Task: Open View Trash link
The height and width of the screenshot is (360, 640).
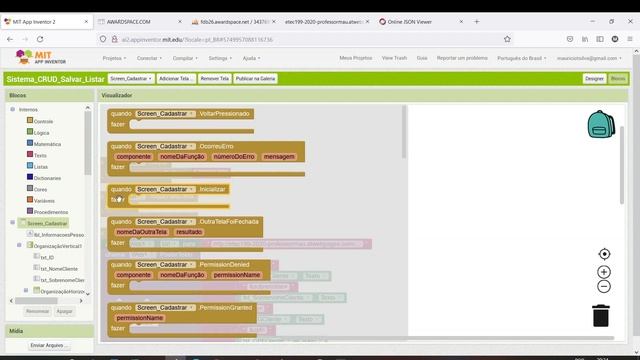Action: click(394, 58)
